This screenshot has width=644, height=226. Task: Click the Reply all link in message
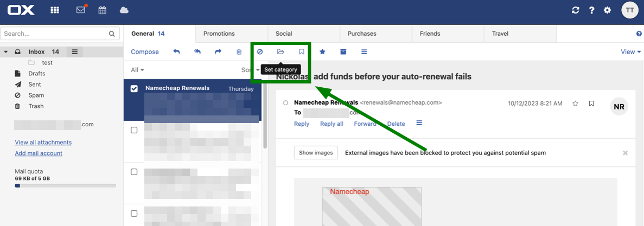click(x=332, y=124)
